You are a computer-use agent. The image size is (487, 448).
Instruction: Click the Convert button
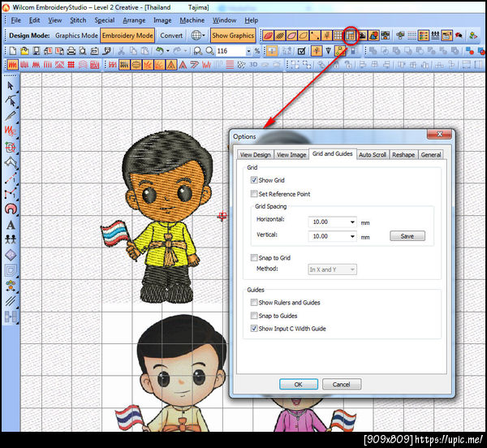click(x=171, y=36)
